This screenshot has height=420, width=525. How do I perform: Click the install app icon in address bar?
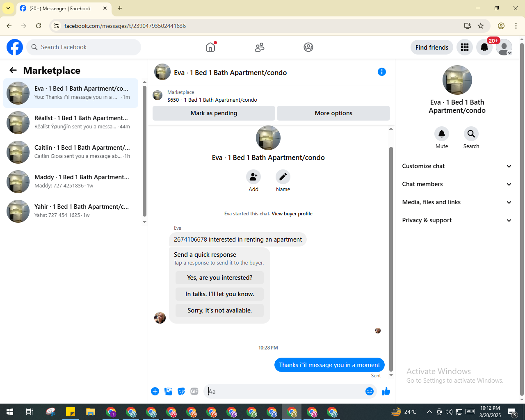click(468, 26)
